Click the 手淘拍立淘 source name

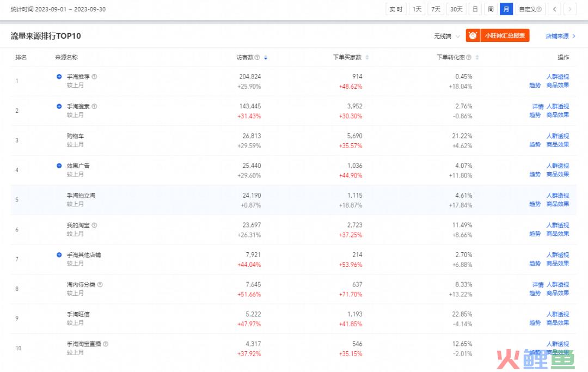click(81, 196)
